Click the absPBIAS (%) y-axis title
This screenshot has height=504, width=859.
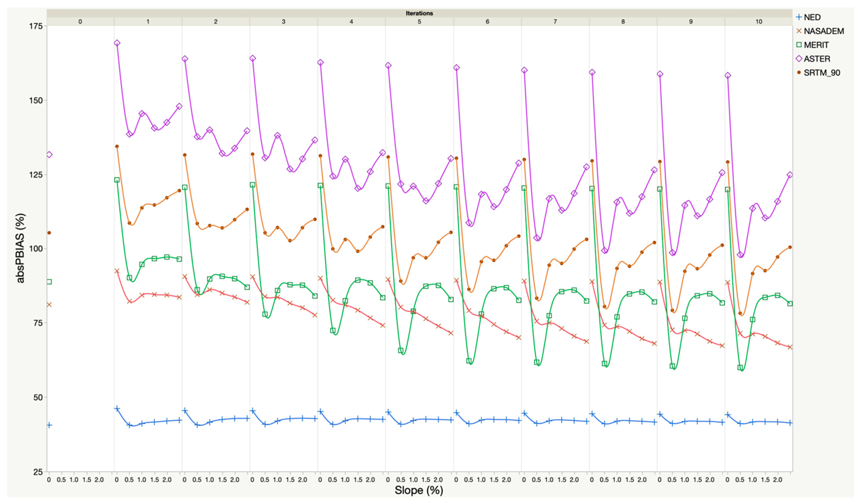click(x=20, y=248)
